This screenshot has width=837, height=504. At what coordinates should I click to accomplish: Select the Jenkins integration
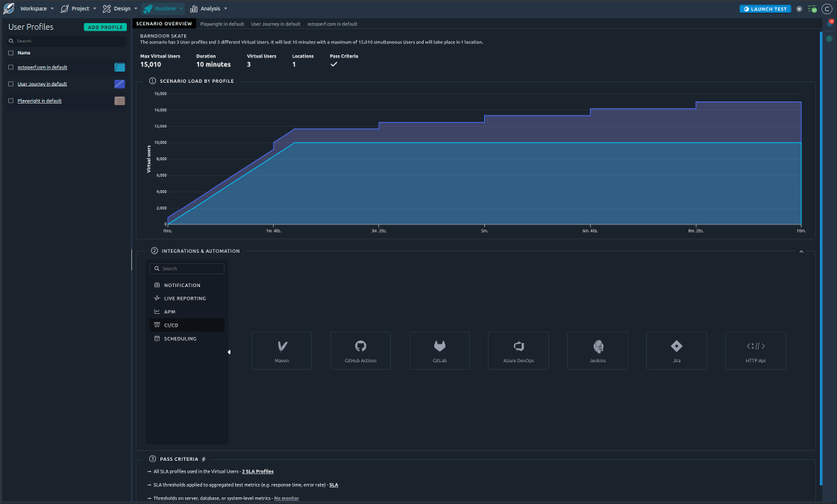pyautogui.click(x=597, y=350)
